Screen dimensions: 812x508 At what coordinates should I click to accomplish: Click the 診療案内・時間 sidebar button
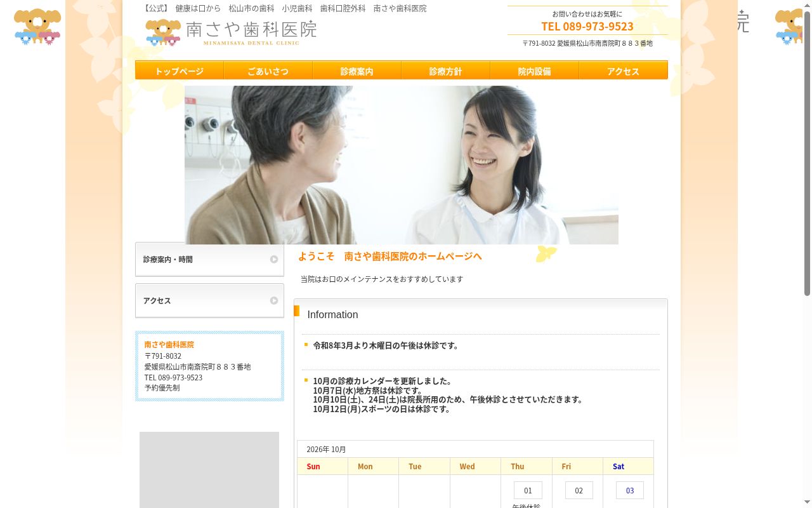[209, 259]
